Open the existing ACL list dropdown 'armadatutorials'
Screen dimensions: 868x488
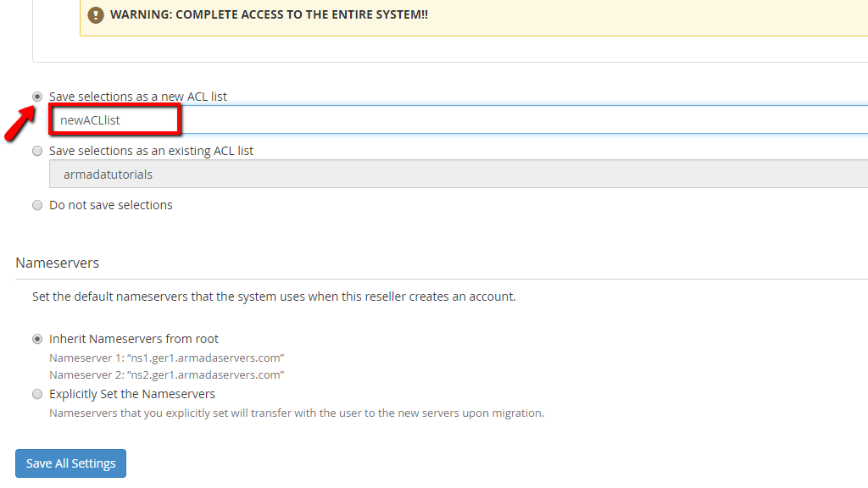coord(459,175)
